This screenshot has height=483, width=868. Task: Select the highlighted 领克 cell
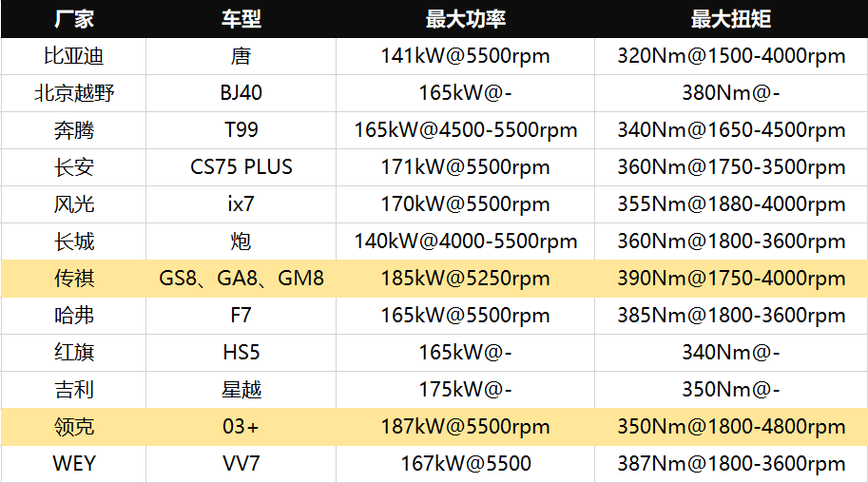pos(73,427)
